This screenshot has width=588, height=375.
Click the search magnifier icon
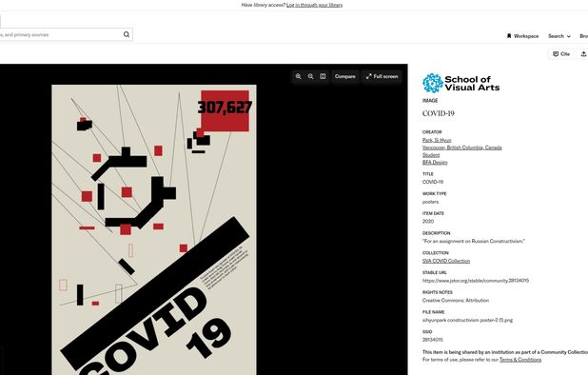[x=127, y=34]
